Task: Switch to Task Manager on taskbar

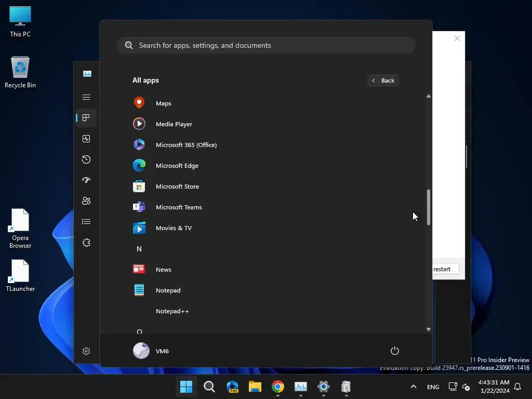Action: coord(301,387)
